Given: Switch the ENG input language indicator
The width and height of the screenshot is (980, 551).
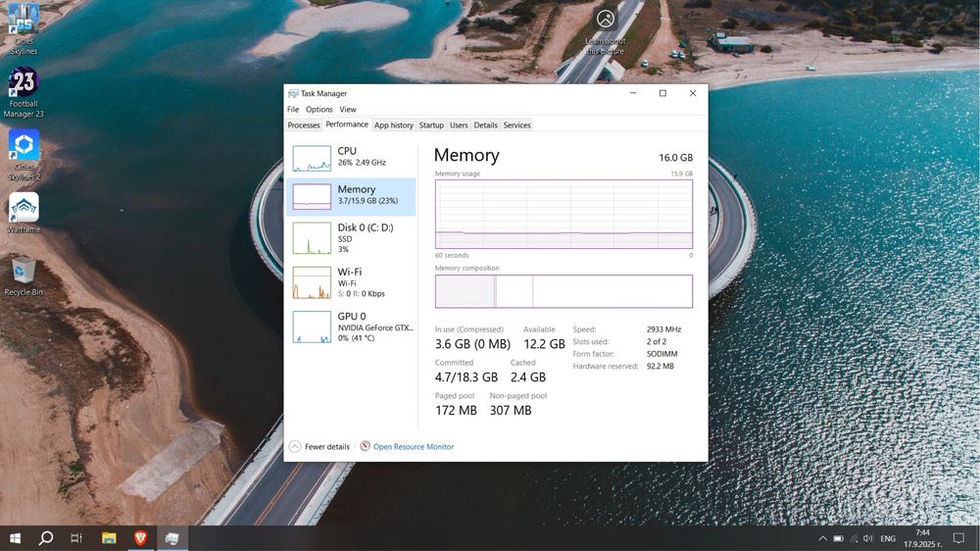Looking at the screenshot, I should [x=888, y=538].
